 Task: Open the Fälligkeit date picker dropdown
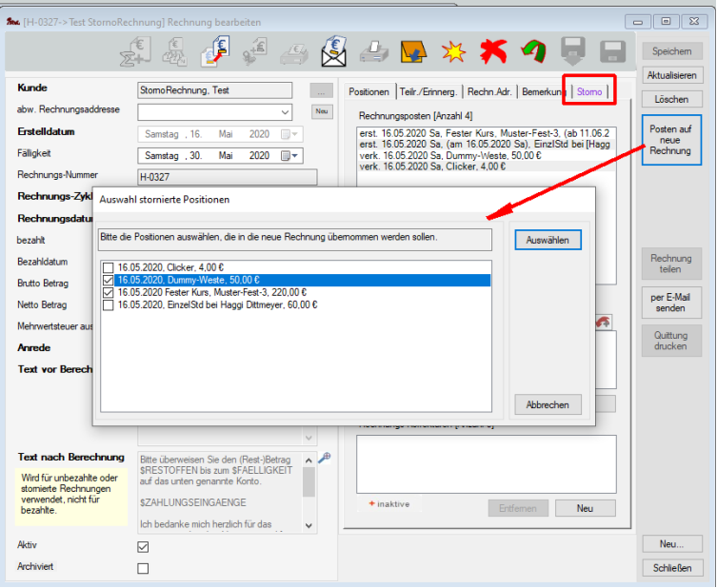pos(295,155)
